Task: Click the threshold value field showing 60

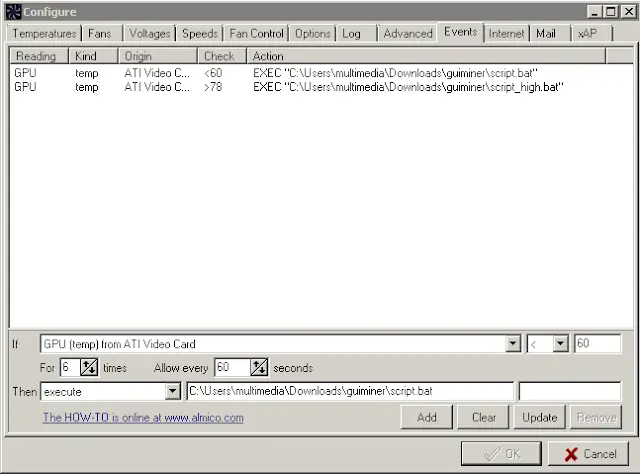Action: (598, 343)
